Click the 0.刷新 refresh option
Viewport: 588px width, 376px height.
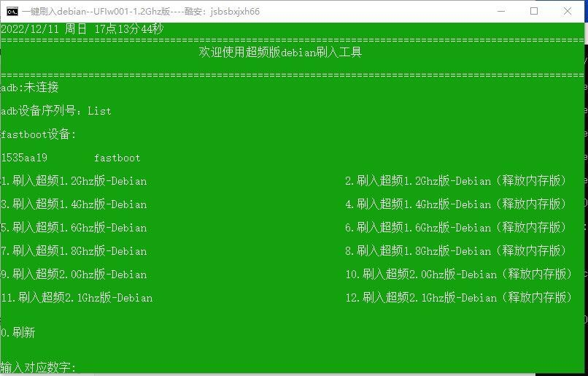click(x=18, y=333)
